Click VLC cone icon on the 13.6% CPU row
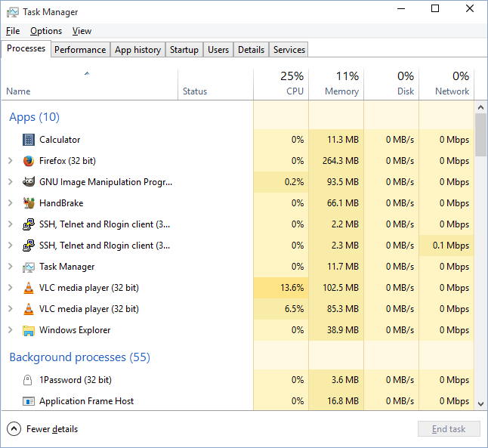This screenshot has width=488, height=448. tap(29, 288)
